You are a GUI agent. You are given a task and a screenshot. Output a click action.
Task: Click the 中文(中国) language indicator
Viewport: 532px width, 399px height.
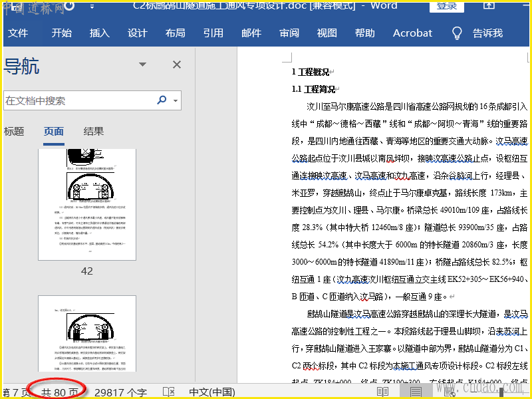[212, 392]
